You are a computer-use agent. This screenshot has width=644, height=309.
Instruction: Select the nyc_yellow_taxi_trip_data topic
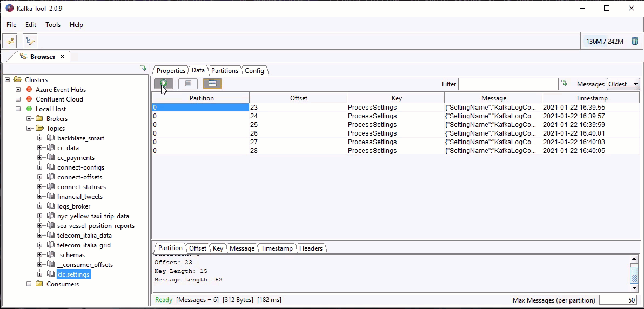click(x=93, y=216)
